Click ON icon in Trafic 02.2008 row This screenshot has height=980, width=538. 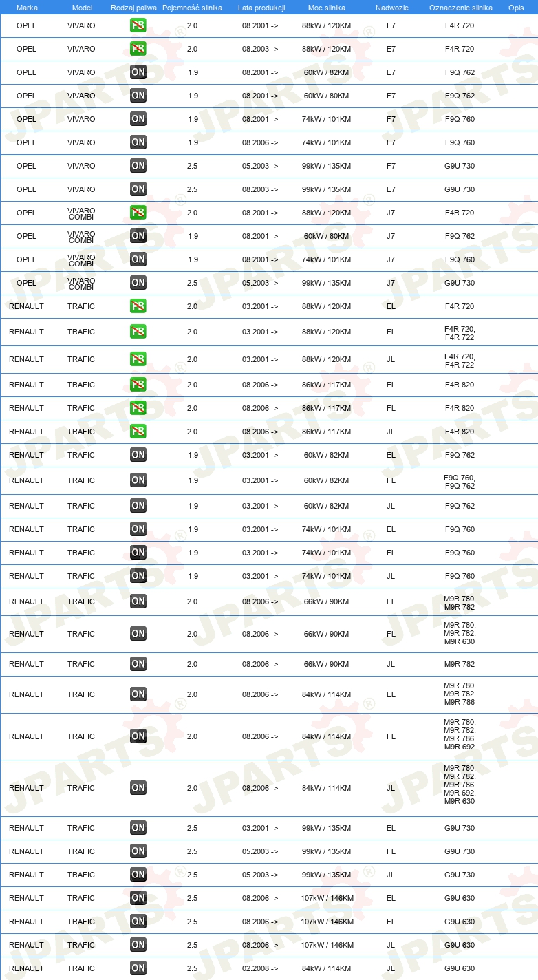(138, 968)
